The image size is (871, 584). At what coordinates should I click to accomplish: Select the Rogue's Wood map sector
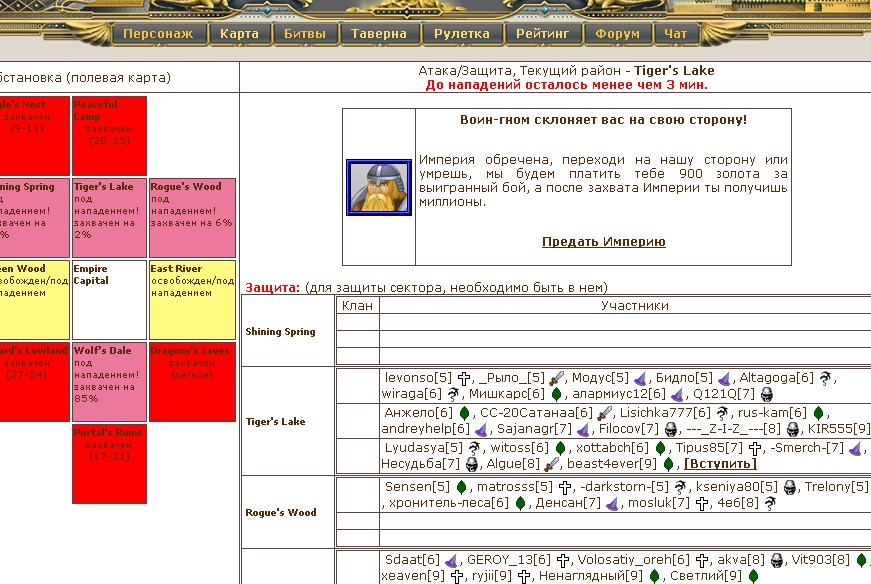[192, 218]
